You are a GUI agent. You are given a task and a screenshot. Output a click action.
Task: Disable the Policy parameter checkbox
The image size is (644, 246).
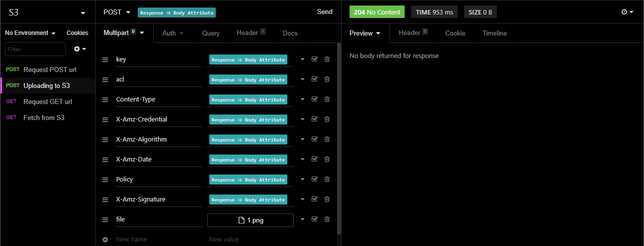pos(314,179)
